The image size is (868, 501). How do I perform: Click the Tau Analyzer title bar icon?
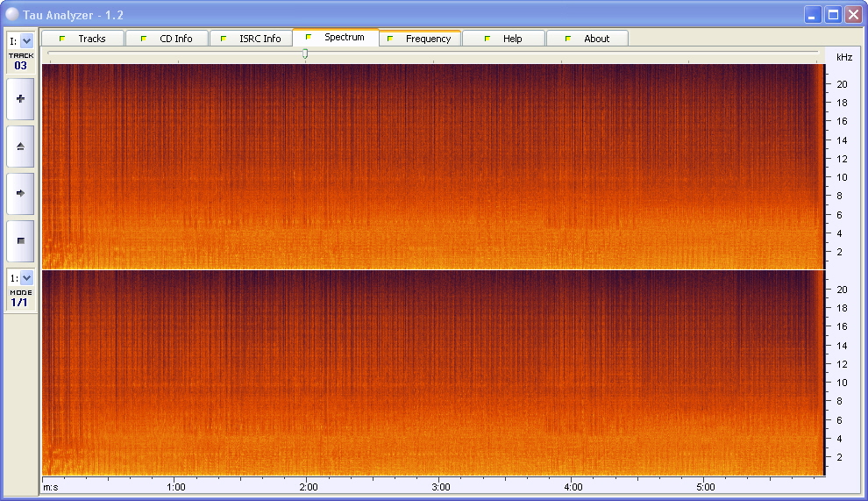12,14
